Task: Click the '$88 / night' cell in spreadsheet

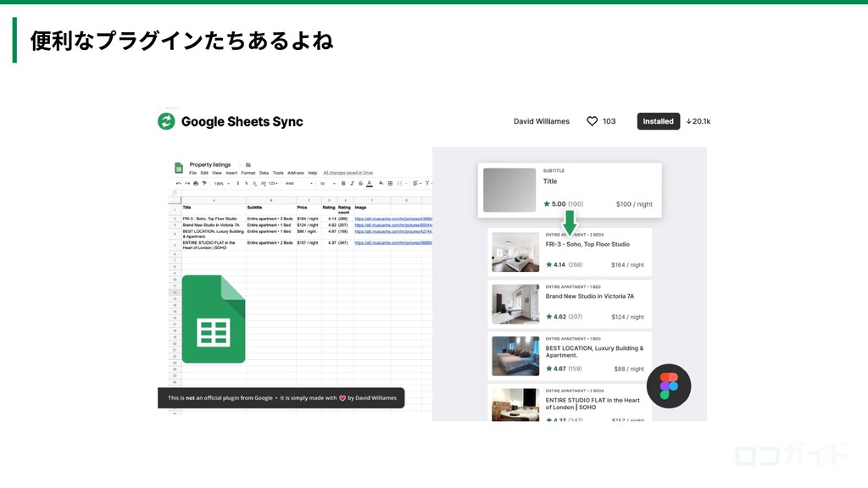Action: [x=309, y=234]
